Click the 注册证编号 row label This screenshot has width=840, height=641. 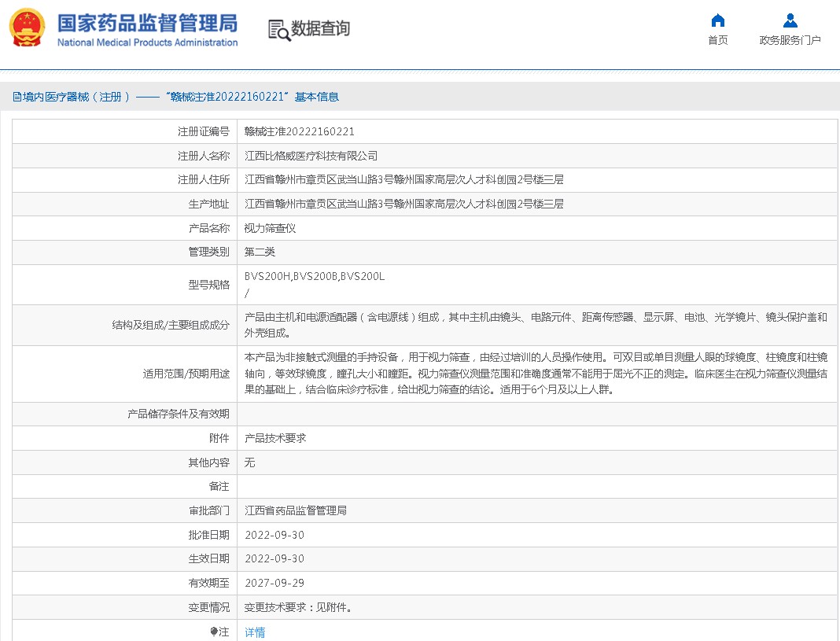click(x=204, y=131)
